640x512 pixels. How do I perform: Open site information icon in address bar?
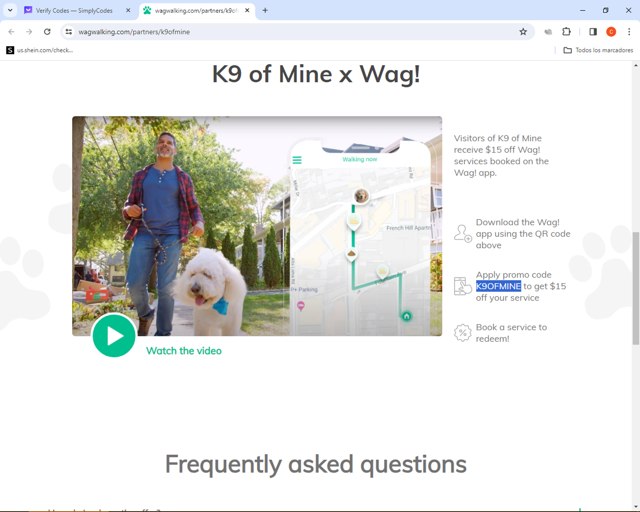pos(69,32)
